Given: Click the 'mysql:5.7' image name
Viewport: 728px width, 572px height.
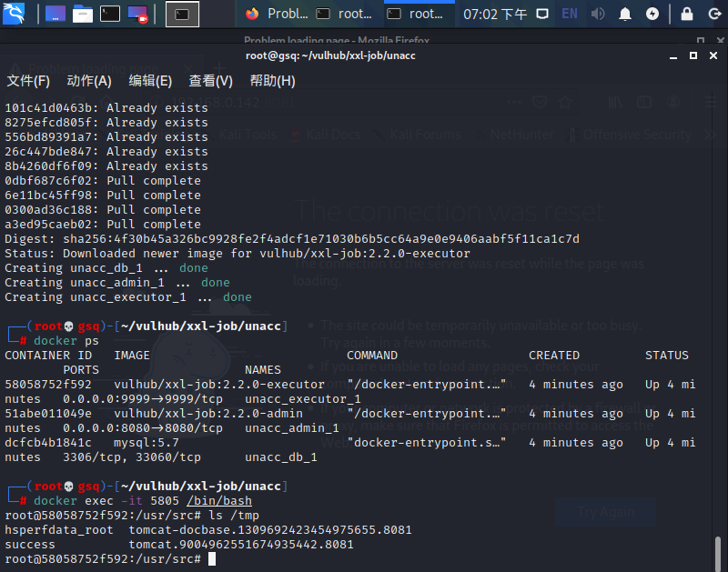Looking at the screenshot, I should 147,443.
